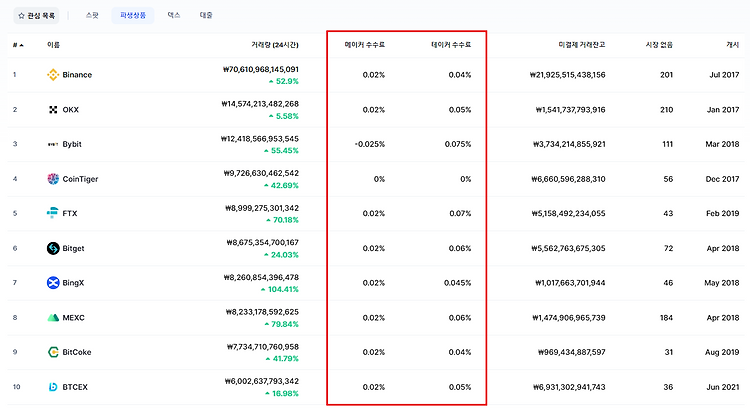Click Bybit maker fee -0.025%
This screenshot has width=750, height=408.
[370, 144]
